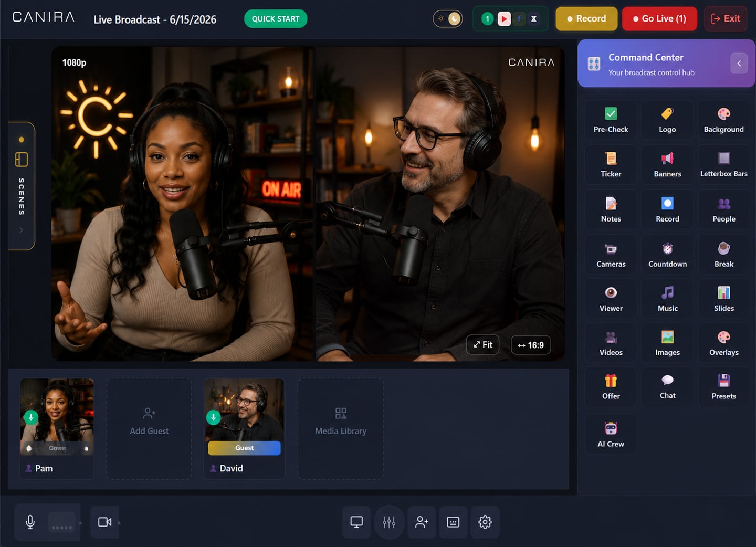The image size is (756, 547).
Task: Open the Pre-Check tool
Action: pos(611,120)
